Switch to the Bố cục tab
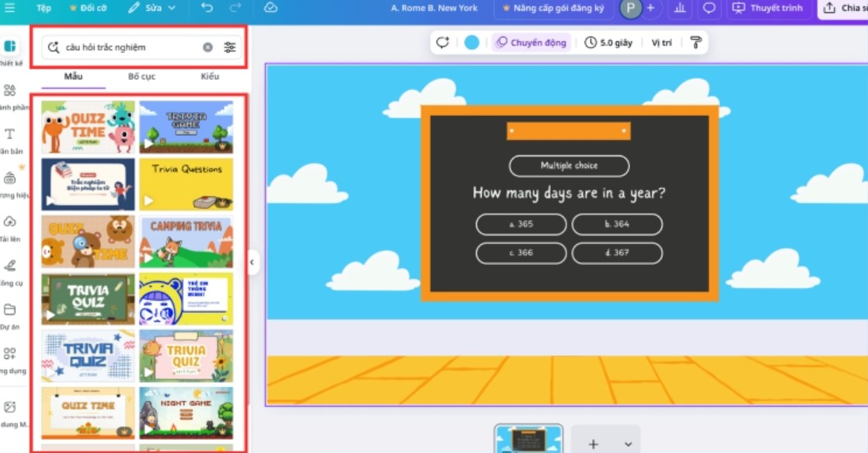The height and width of the screenshot is (453, 868). pyautogui.click(x=141, y=76)
